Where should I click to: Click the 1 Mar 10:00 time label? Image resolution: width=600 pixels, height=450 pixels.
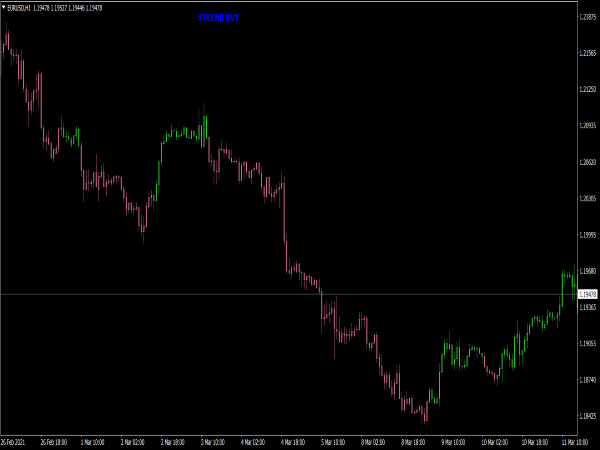click(x=93, y=442)
